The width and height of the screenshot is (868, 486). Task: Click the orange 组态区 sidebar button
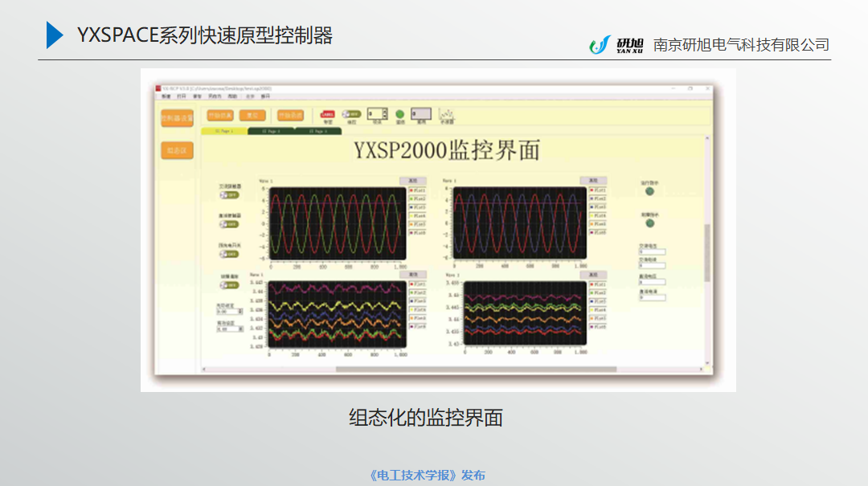(177, 150)
